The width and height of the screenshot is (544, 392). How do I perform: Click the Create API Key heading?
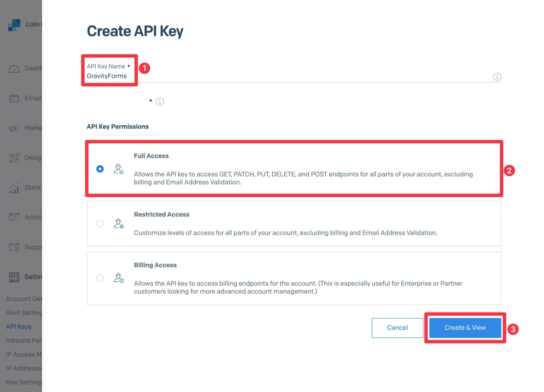tap(135, 31)
